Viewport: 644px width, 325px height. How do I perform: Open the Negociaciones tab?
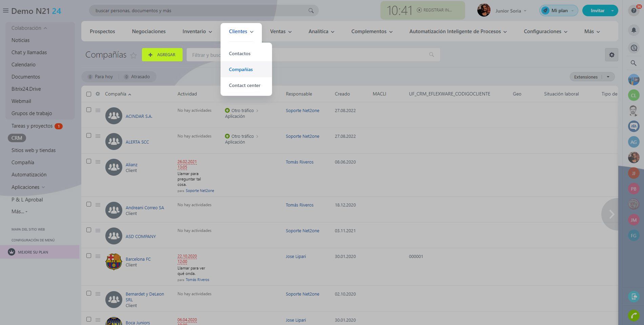coord(149,31)
